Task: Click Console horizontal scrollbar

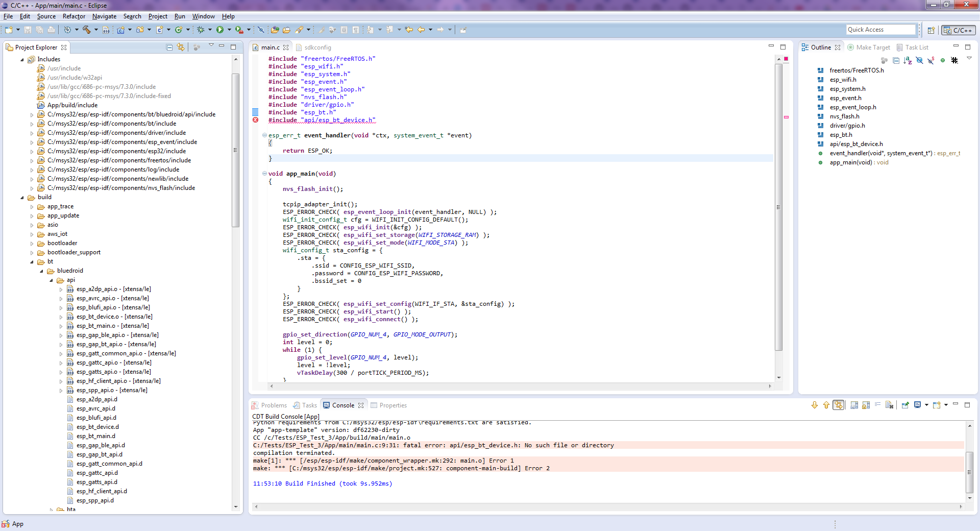Action: click(607, 507)
